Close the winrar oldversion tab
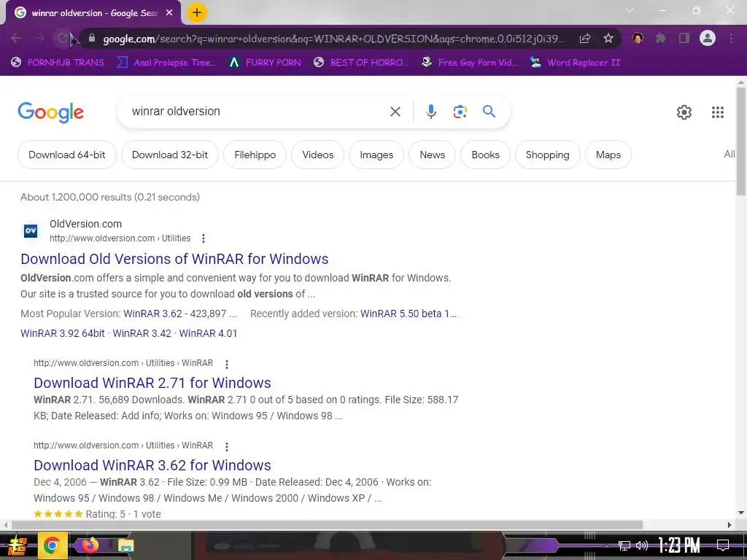 [x=169, y=13]
